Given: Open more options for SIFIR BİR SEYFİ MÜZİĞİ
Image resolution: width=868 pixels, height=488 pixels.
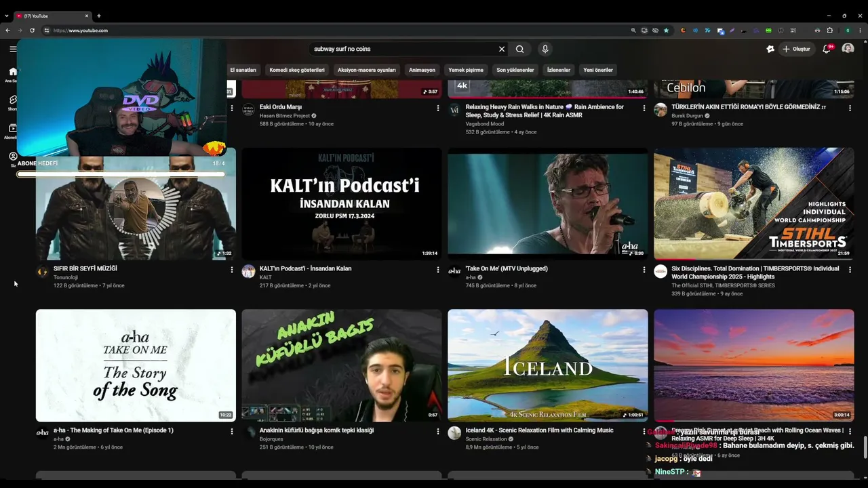Looking at the screenshot, I should [x=232, y=270].
